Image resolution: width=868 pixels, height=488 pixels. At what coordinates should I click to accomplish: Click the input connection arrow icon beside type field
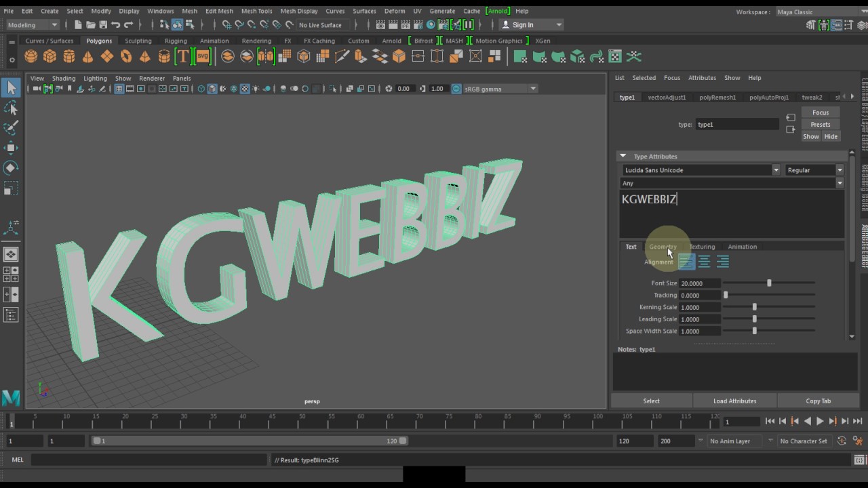point(791,117)
